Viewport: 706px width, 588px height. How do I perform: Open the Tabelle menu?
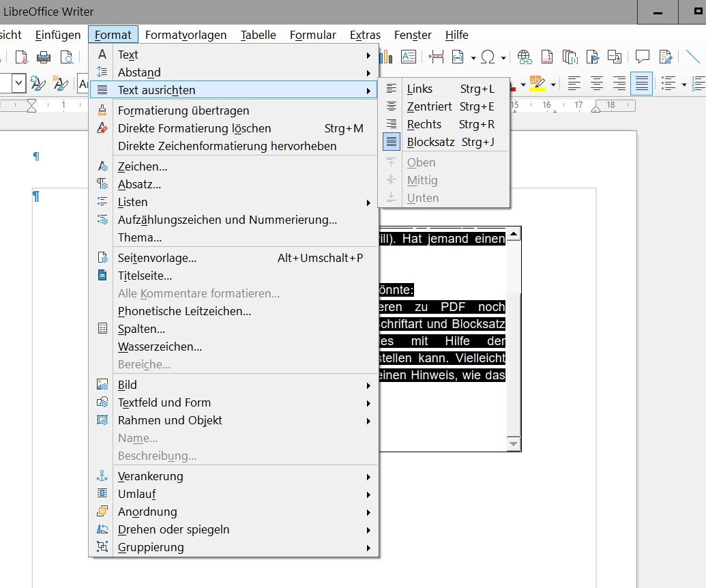pos(258,35)
